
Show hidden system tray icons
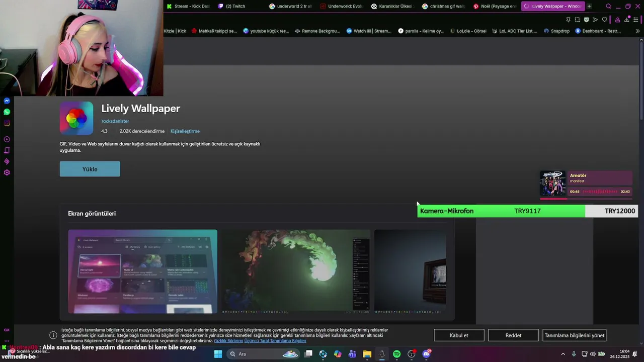coord(564,354)
